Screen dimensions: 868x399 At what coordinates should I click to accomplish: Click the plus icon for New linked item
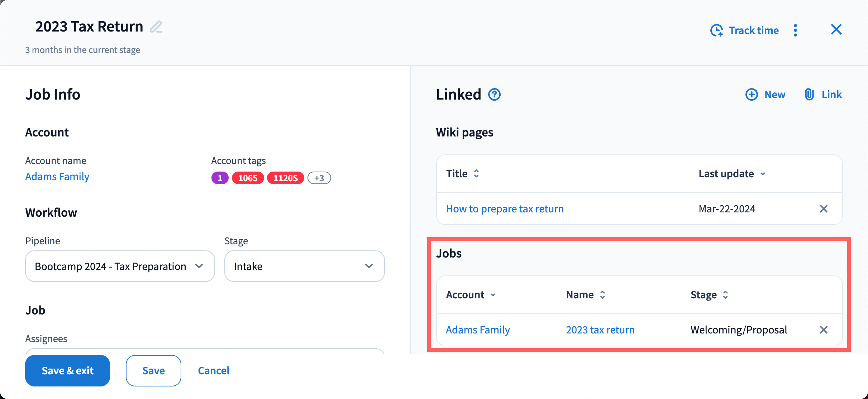[x=752, y=95]
